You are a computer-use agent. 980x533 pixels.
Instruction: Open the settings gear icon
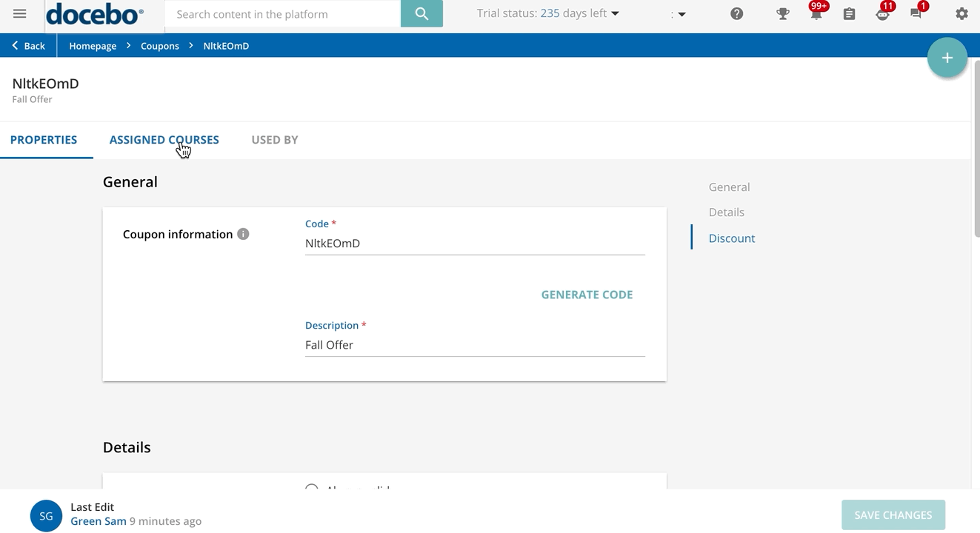(x=961, y=14)
